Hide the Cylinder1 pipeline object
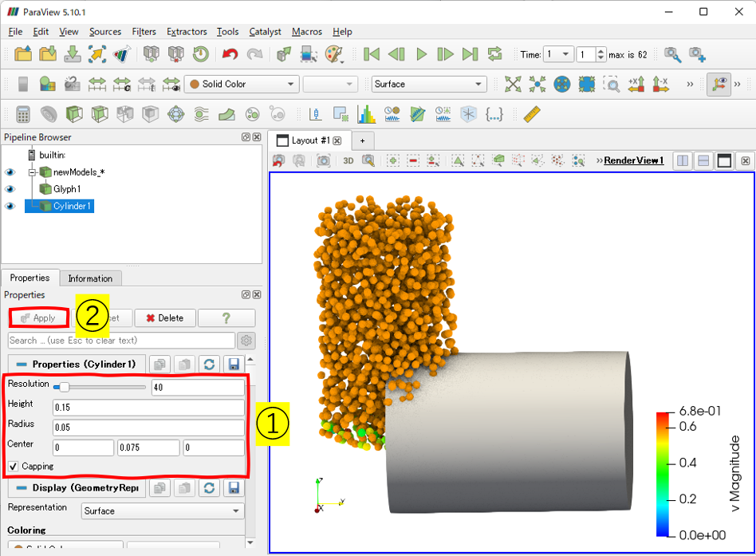Screen dimensions: 756x556 coord(10,206)
